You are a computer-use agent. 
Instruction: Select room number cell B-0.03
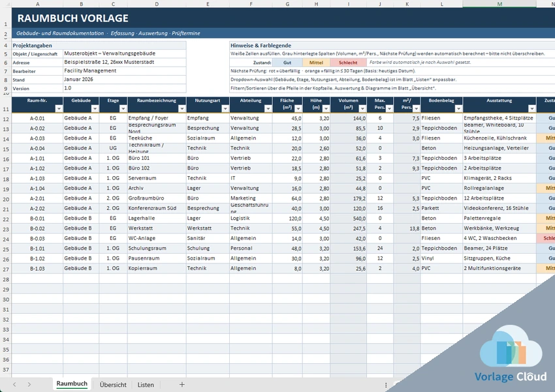37,238
